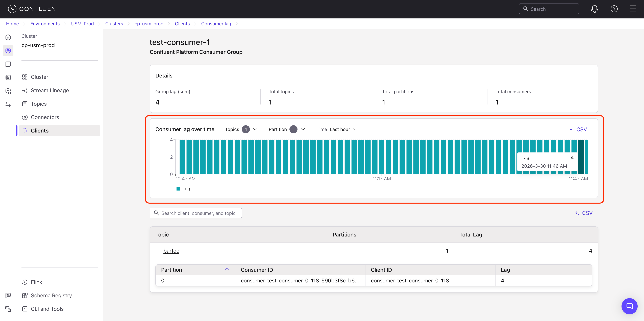Open the help question mark icon

tap(614, 9)
